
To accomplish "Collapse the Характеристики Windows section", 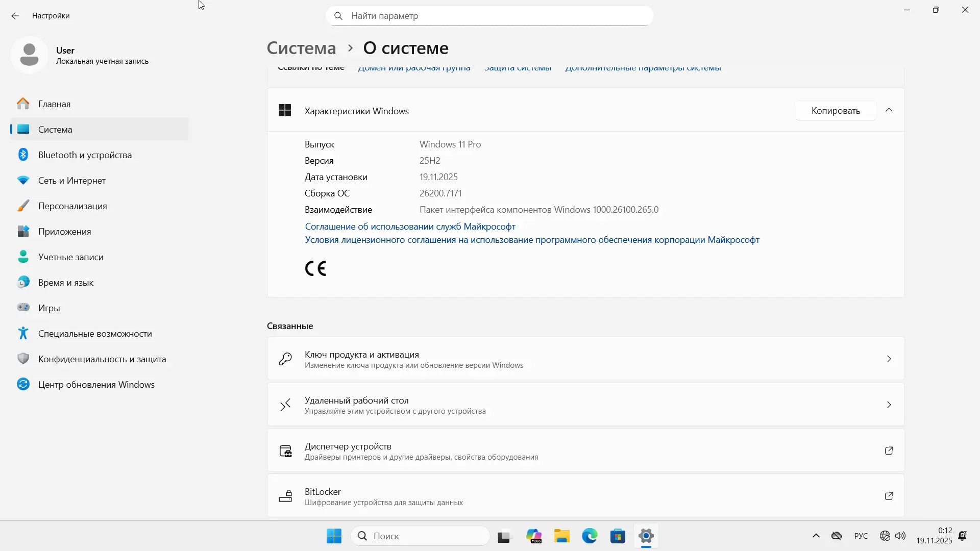I will (x=889, y=110).
